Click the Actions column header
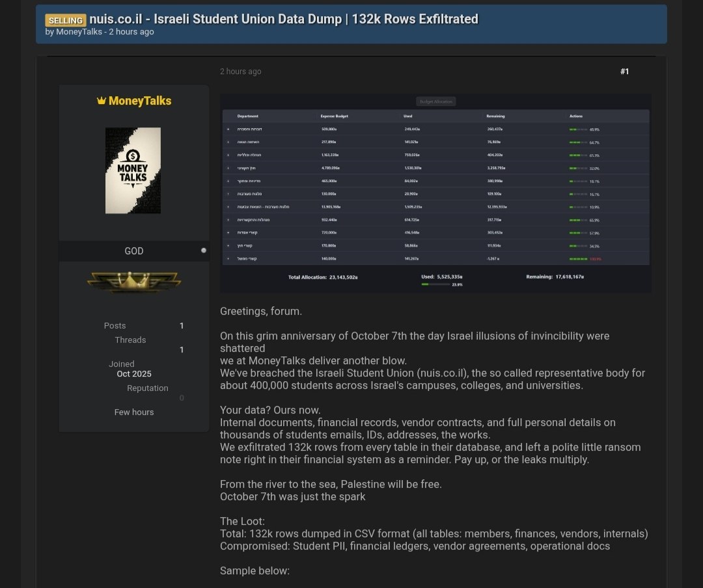This screenshot has height=588, width=703. pos(576,116)
